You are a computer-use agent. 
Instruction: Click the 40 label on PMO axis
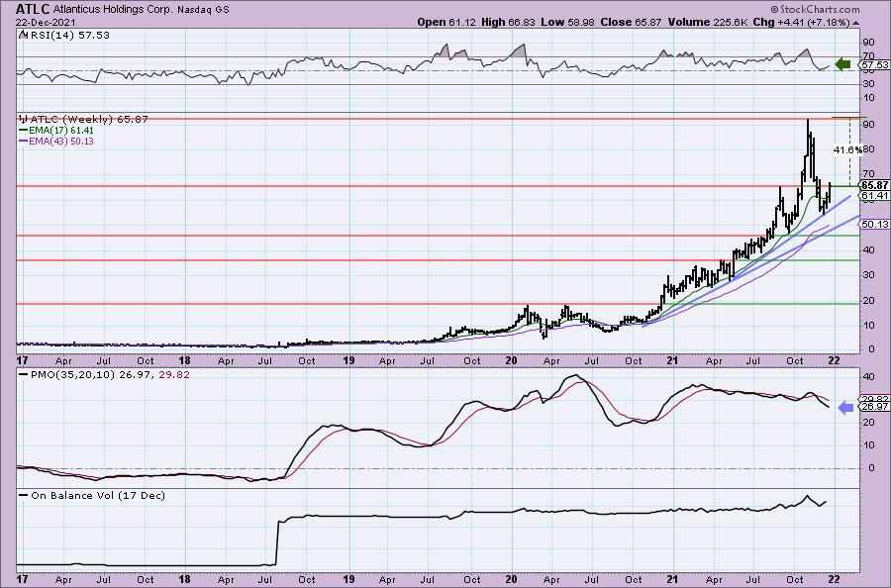pyautogui.click(x=868, y=376)
